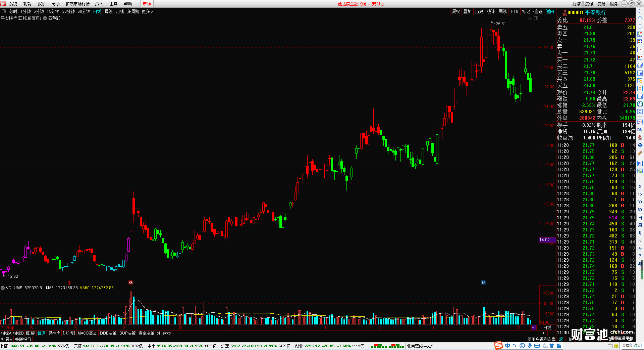Open the 复权 options dropdown
The height and width of the screenshot is (350, 644).
point(456,11)
